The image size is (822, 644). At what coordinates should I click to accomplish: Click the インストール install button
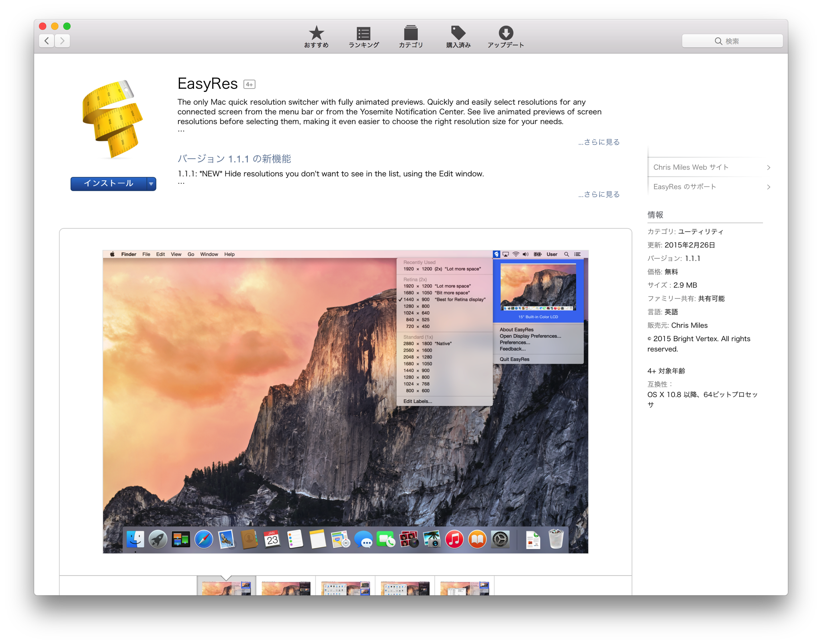108,183
